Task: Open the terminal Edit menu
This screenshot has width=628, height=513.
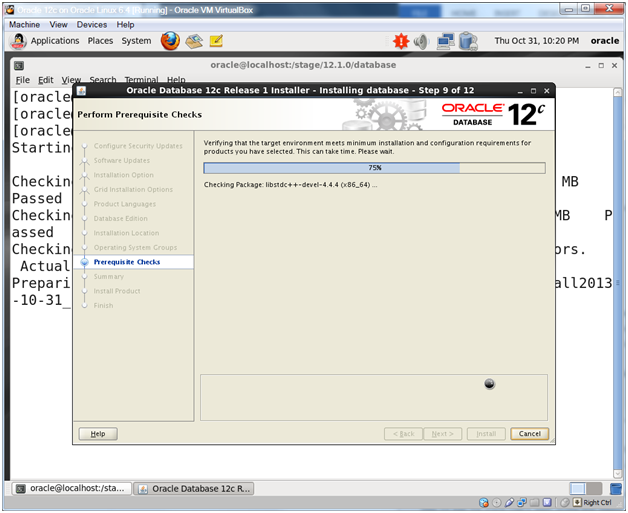Action: [x=46, y=80]
